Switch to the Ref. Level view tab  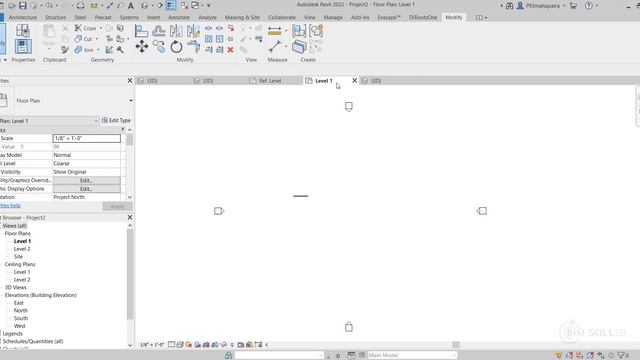[270, 81]
